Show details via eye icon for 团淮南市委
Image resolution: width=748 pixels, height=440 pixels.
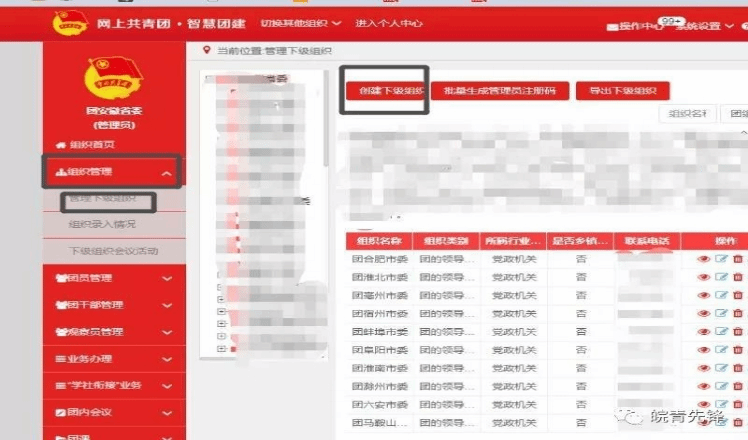click(703, 367)
